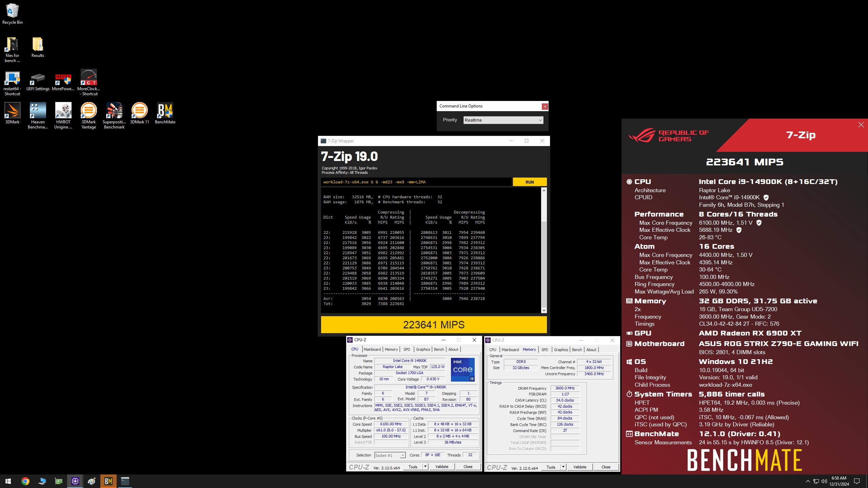This screenshot has width=868, height=488.
Task: Click RUN button in 7-Zip Wrapper
Action: pos(530,182)
